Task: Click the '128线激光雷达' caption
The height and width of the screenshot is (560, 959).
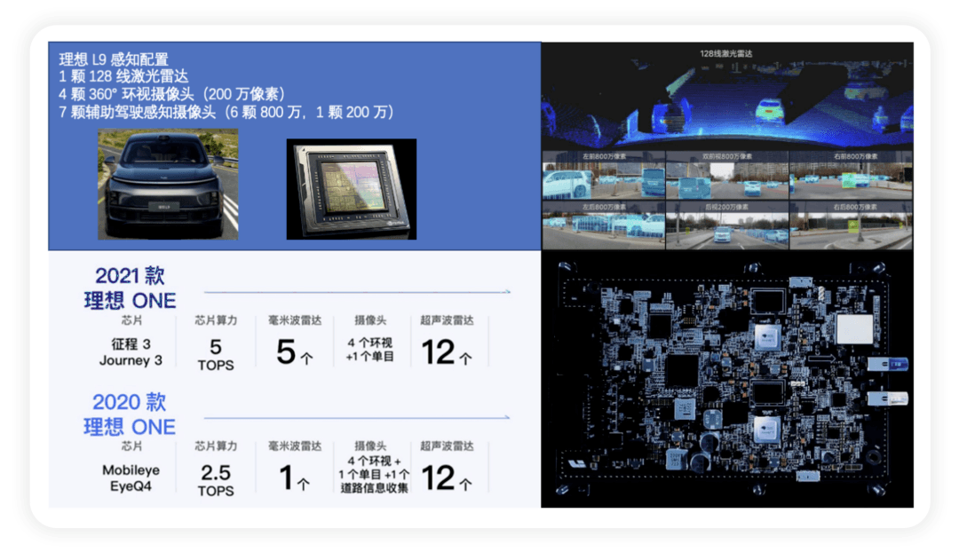Action: tap(726, 54)
